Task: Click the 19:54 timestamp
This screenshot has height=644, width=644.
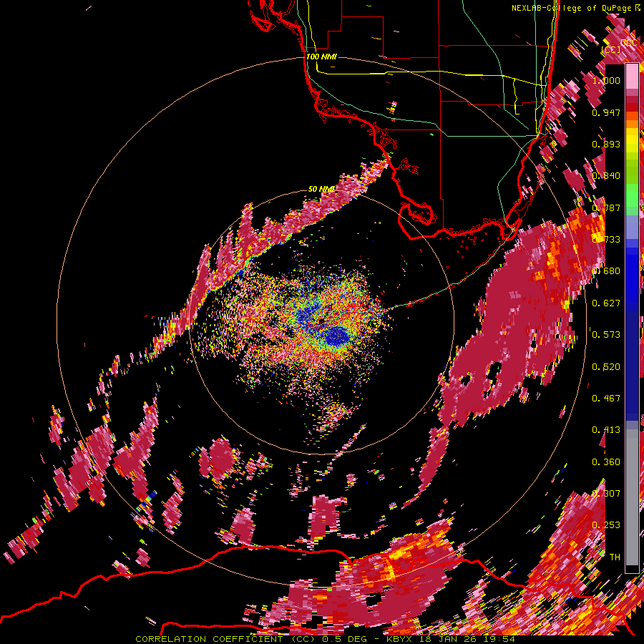Action: click(x=500, y=639)
